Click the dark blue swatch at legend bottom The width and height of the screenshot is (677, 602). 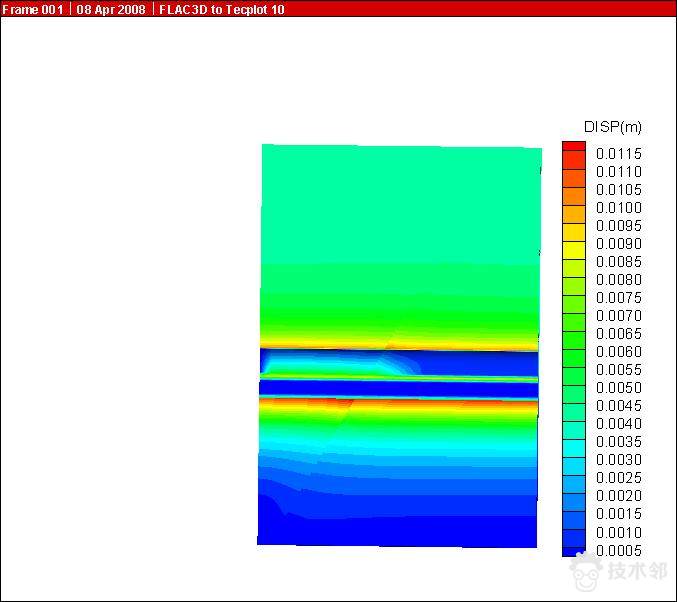573,549
